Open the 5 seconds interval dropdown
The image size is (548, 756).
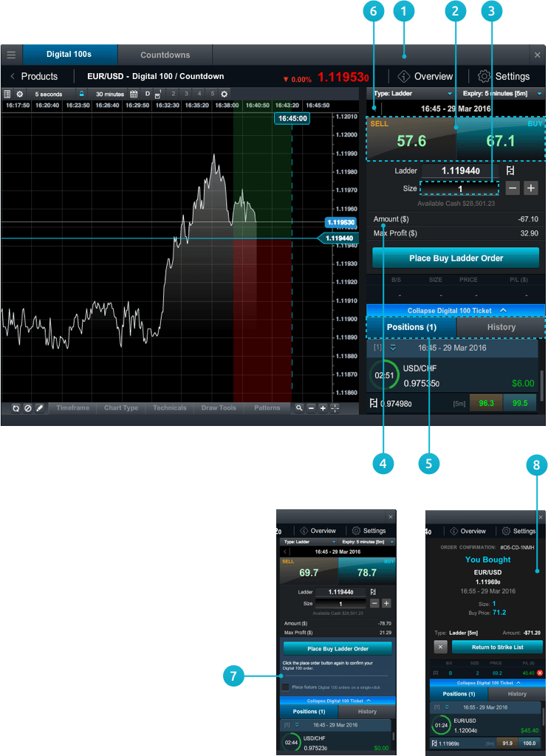(49, 94)
